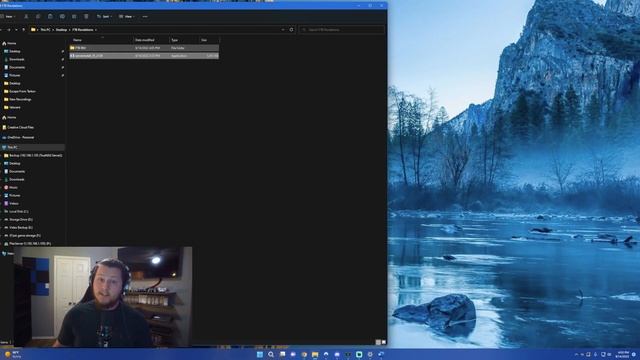Expand chevron after This PC in breadcrumb
Viewport: 640px width, 360px height.
53,30
